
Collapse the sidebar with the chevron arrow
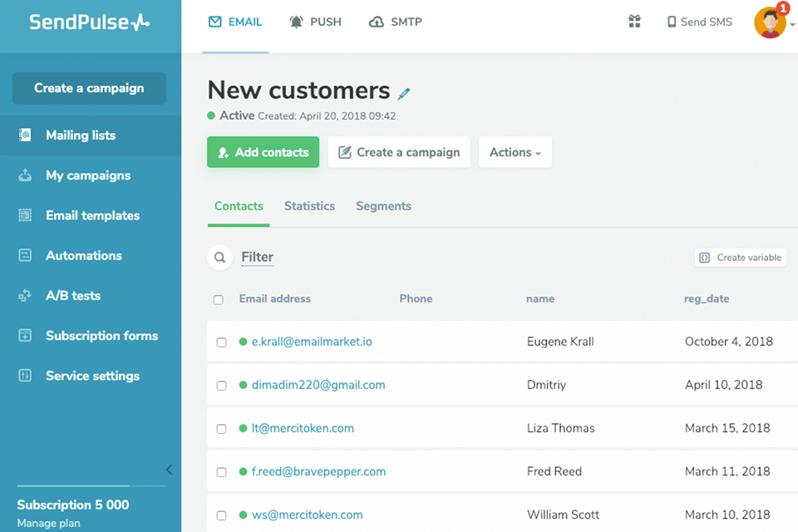click(169, 470)
